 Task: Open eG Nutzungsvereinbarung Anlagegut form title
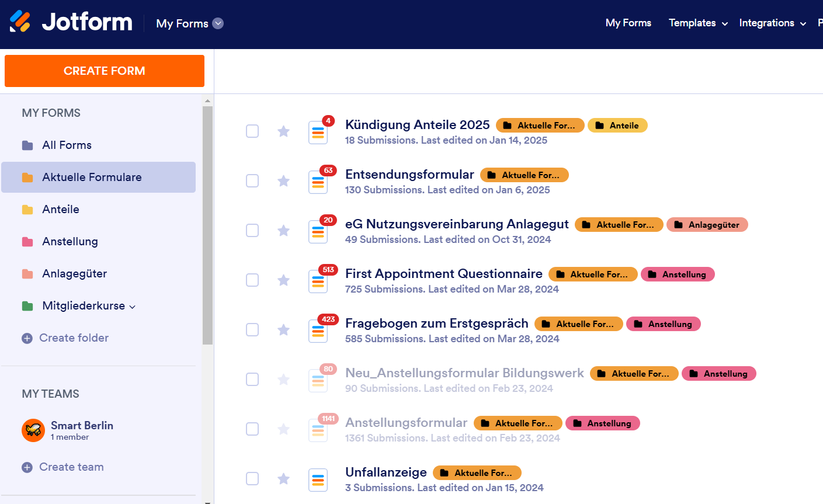pyautogui.click(x=457, y=224)
